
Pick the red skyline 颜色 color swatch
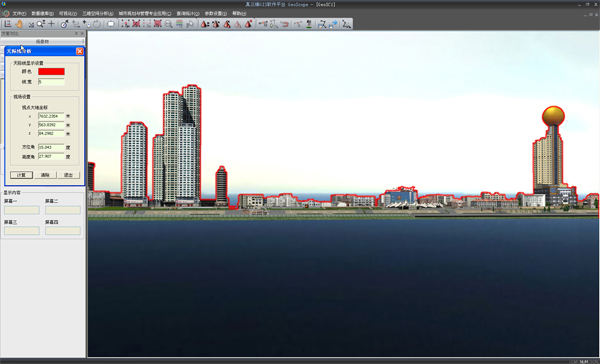click(x=51, y=72)
